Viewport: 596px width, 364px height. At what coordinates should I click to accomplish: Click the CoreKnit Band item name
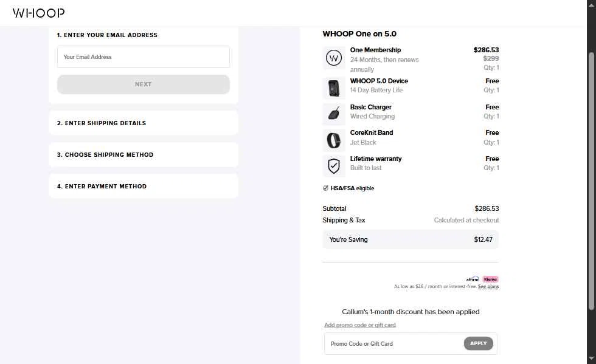click(372, 132)
